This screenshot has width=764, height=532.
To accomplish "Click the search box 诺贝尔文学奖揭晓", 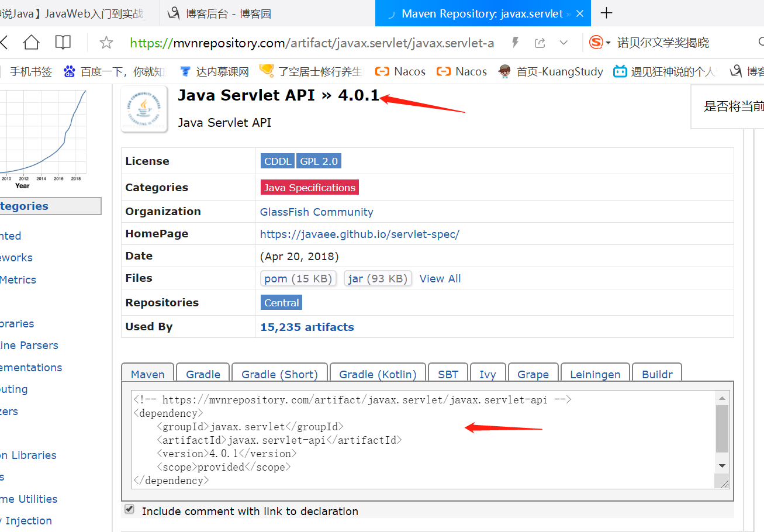I will 663,43.
